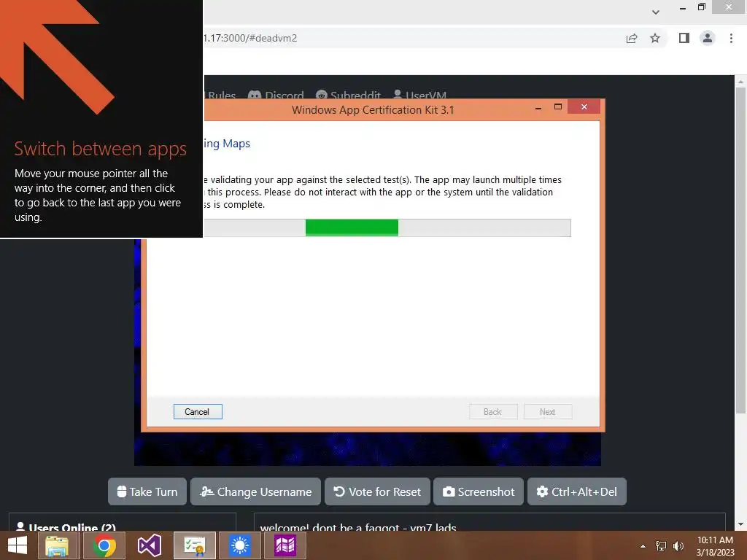Click the address bar URL ending in #deadvm2
747x560 pixels.
[251, 38]
